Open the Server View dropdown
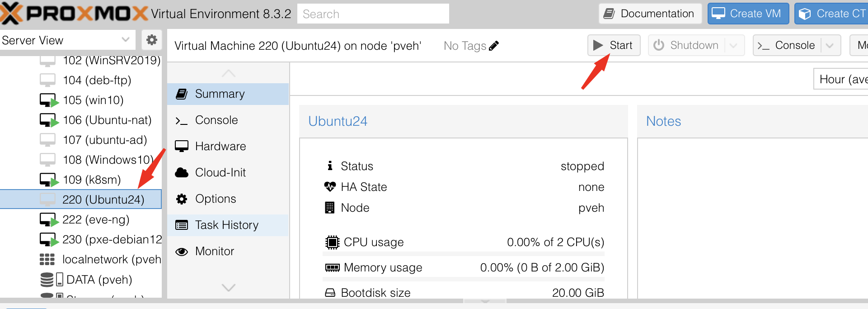Viewport: 868px width, 309px height. [x=68, y=40]
